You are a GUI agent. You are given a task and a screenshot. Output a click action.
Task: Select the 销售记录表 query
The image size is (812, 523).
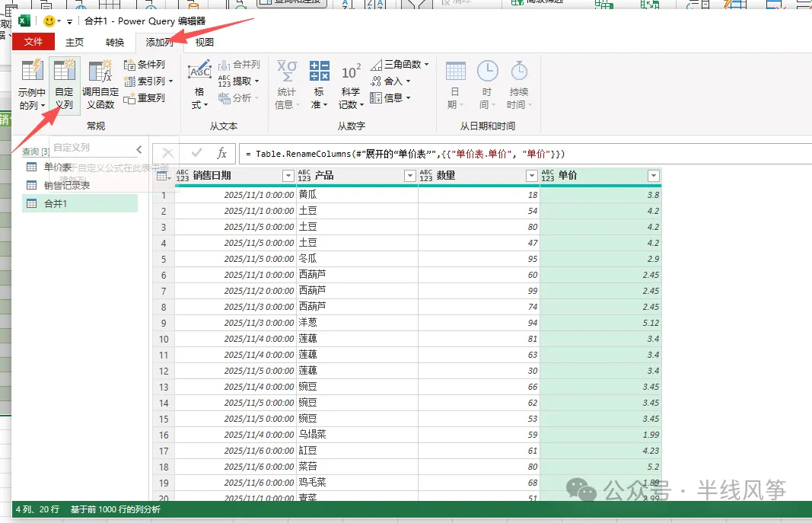click(67, 186)
